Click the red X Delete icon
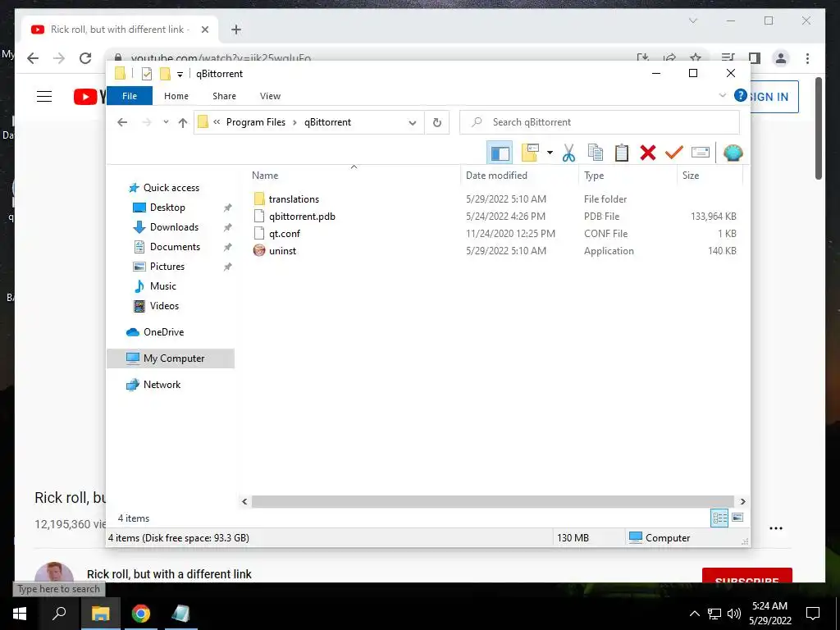 coord(648,153)
